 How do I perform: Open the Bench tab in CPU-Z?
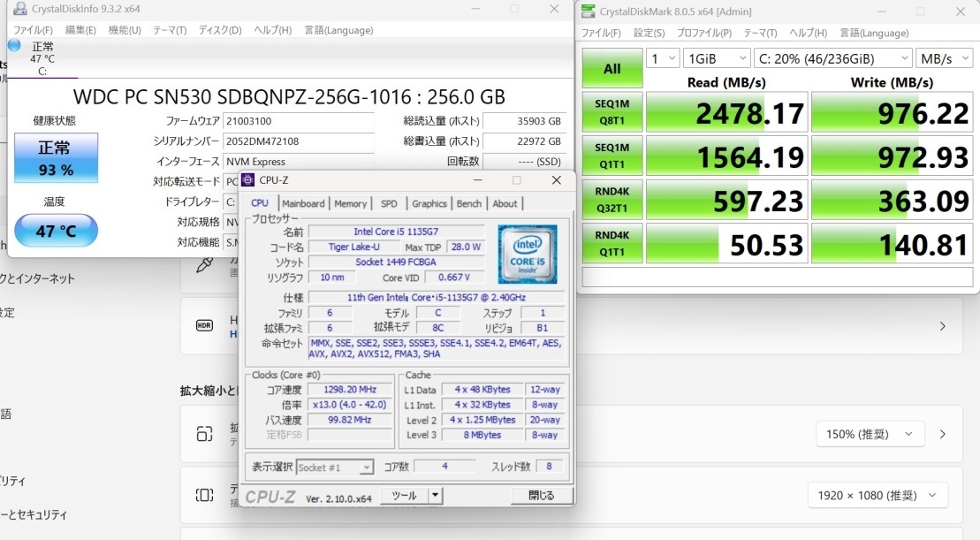coord(468,203)
